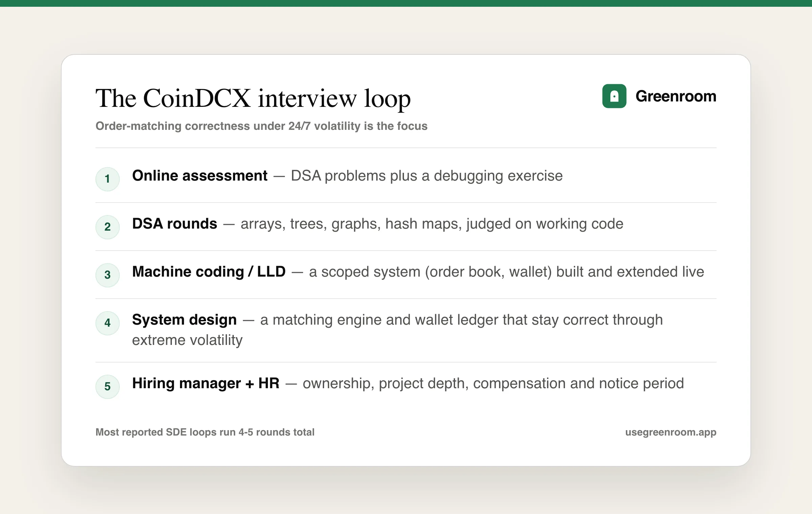Click the Greenroom brand name text
The image size is (812, 514).
click(676, 96)
